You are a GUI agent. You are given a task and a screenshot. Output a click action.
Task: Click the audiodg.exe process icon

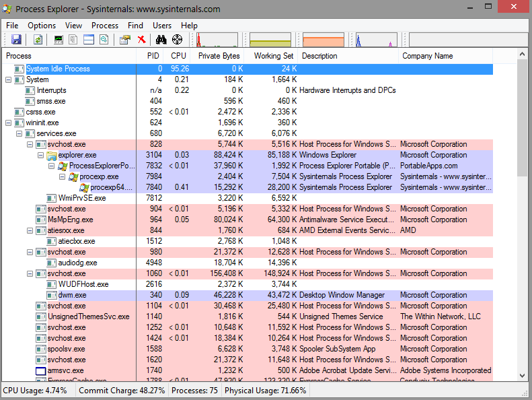pyautogui.click(x=52, y=263)
